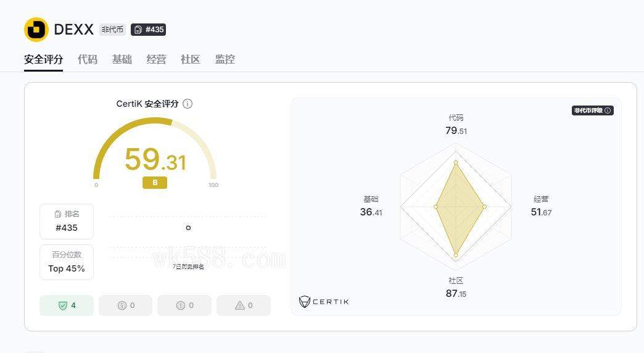644x353 pixels.
Task: Click the B grade badge under score
Action: click(155, 183)
